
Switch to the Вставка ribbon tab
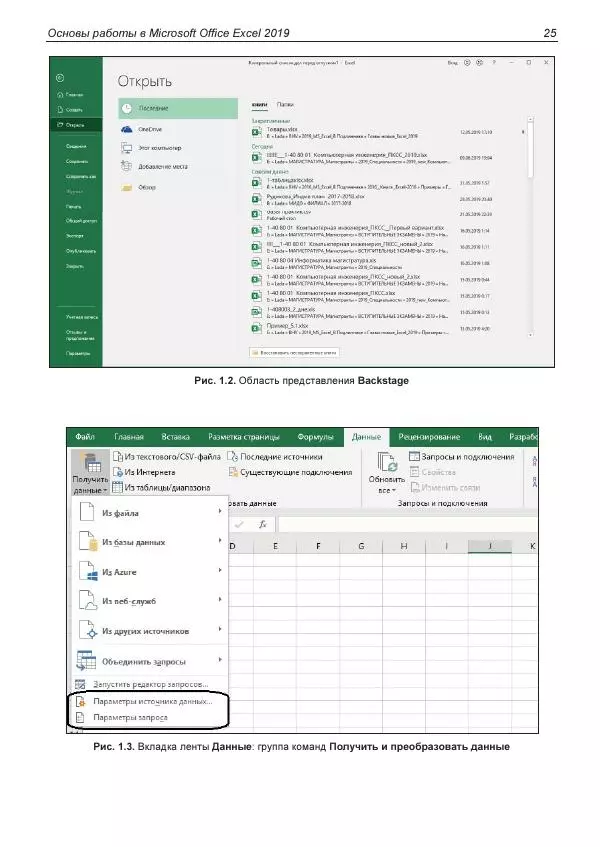coord(176,437)
